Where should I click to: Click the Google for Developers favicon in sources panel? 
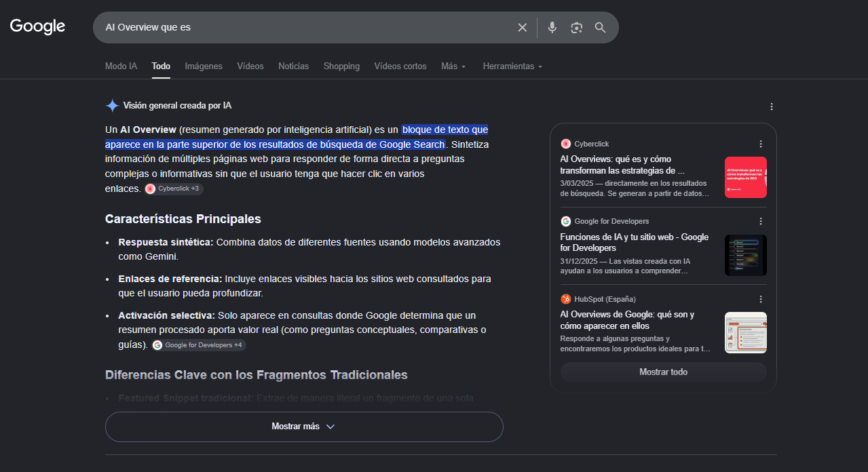coord(566,221)
